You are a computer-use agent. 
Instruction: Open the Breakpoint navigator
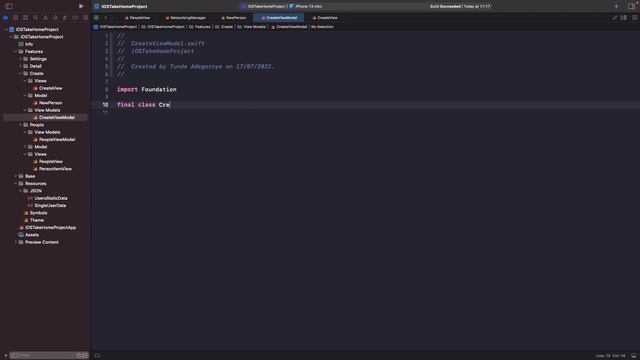coord(76,18)
